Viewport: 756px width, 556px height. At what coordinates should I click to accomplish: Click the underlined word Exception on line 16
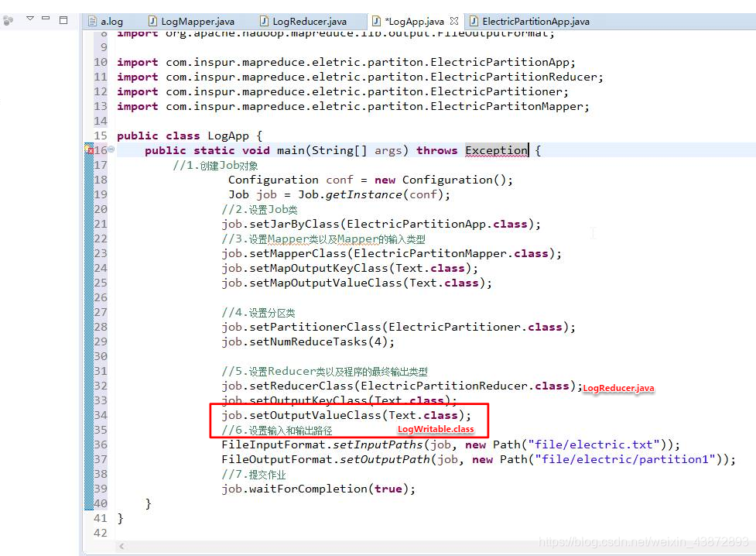click(497, 150)
